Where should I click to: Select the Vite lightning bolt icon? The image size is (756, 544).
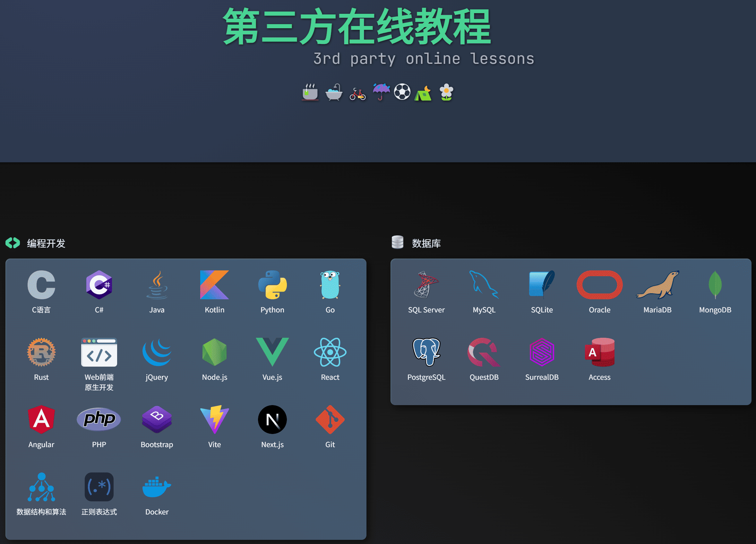(x=214, y=420)
